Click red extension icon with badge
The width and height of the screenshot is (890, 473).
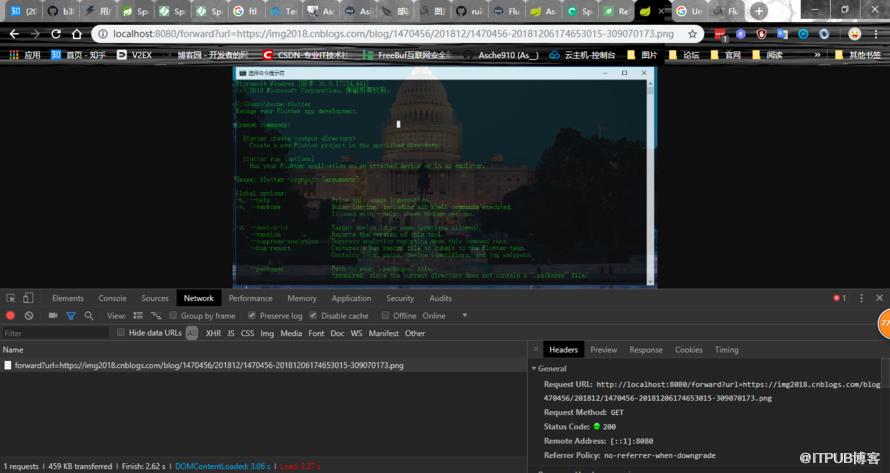(720, 35)
